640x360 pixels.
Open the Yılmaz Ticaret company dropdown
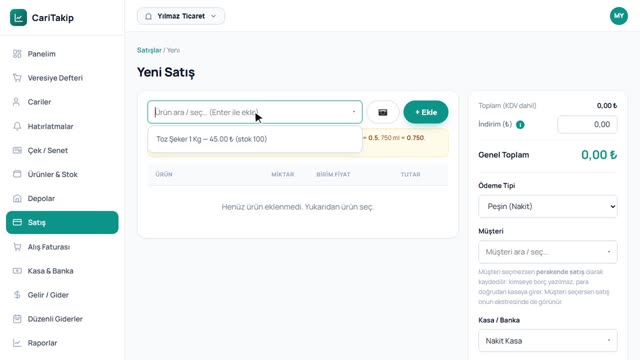181,16
